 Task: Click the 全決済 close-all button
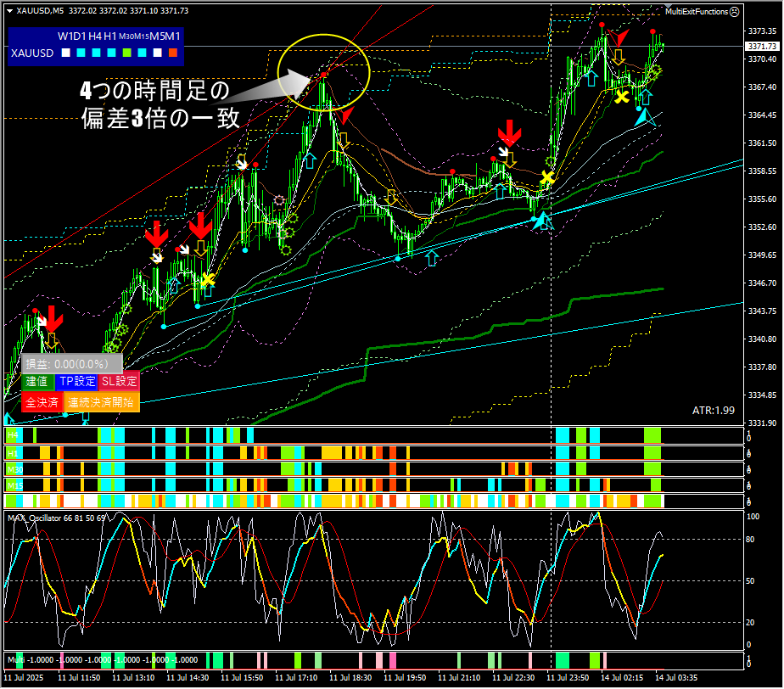pyautogui.click(x=42, y=402)
